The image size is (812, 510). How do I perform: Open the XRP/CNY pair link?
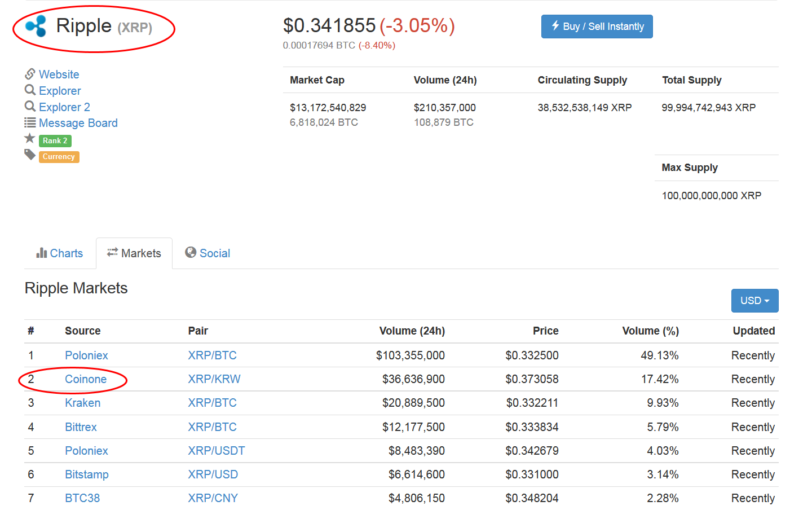pyautogui.click(x=213, y=498)
